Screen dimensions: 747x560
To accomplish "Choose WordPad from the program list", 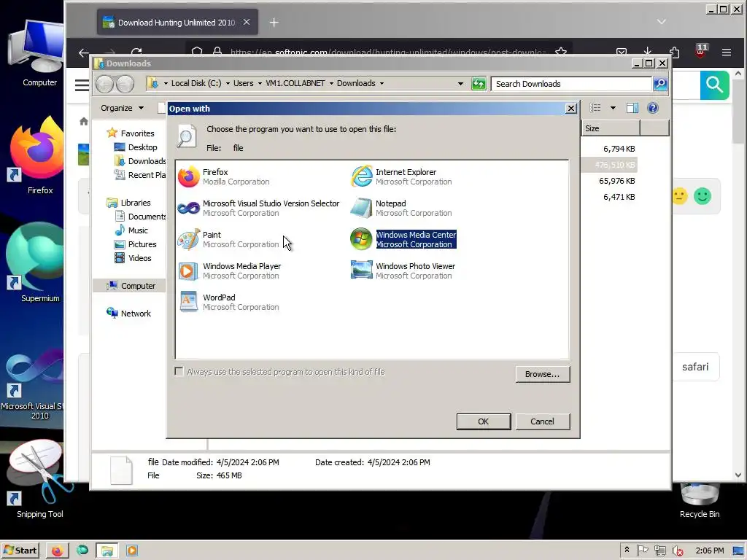I will click(228, 303).
